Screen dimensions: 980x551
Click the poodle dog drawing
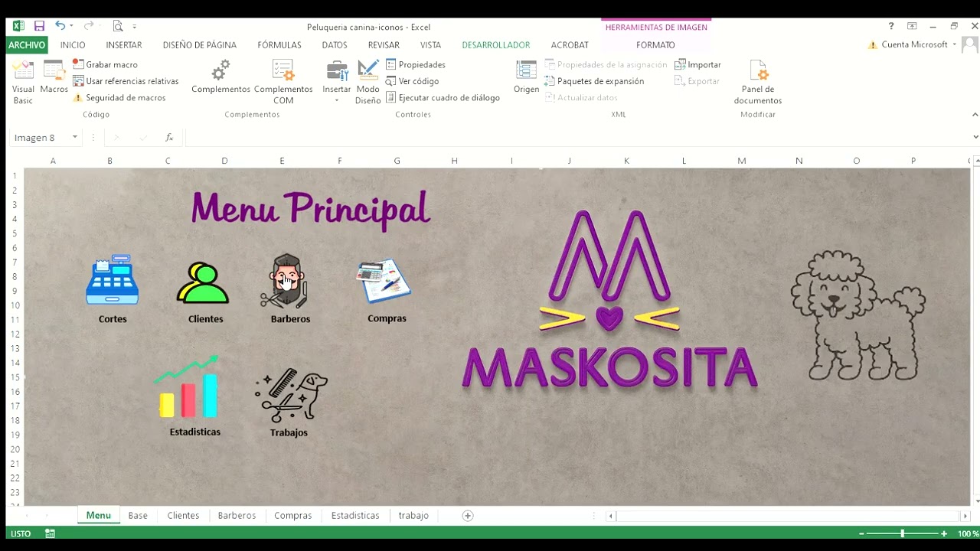pos(857,315)
